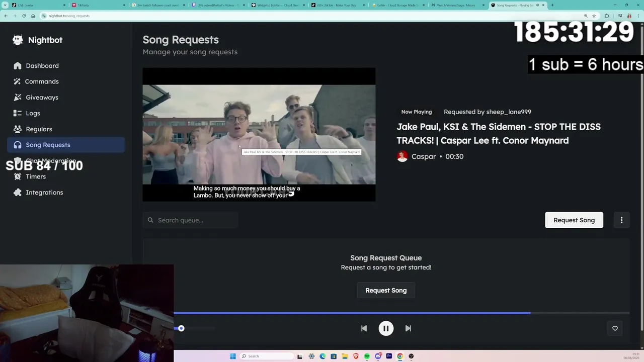644x362 pixels.
Task: Click the Commands wand icon
Action: click(18, 81)
